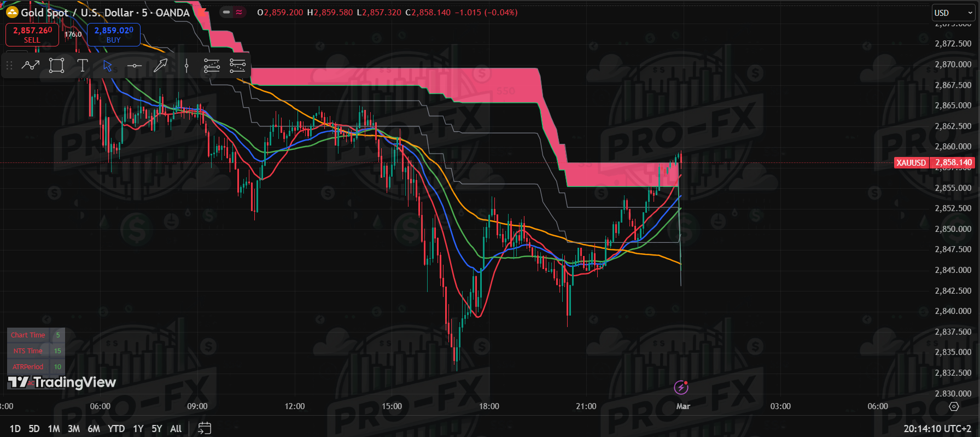
Task: Activate the arrow cursor tool
Action: pos(108,66)
